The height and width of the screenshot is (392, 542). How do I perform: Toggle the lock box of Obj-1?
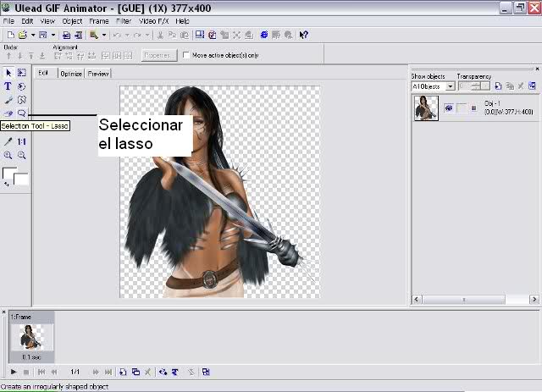[x=462, y=108]
